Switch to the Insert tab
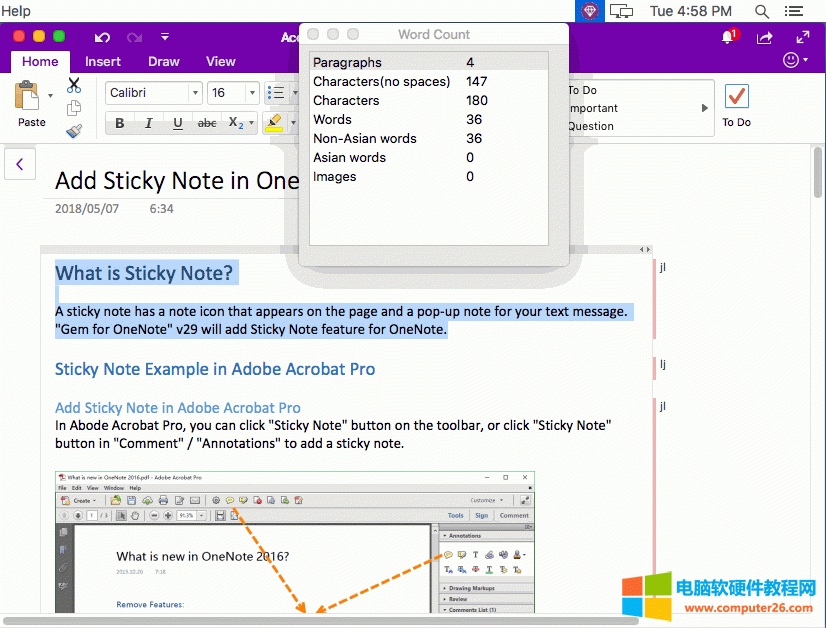This screenshot has height=628, width=826. pos(103,61)
